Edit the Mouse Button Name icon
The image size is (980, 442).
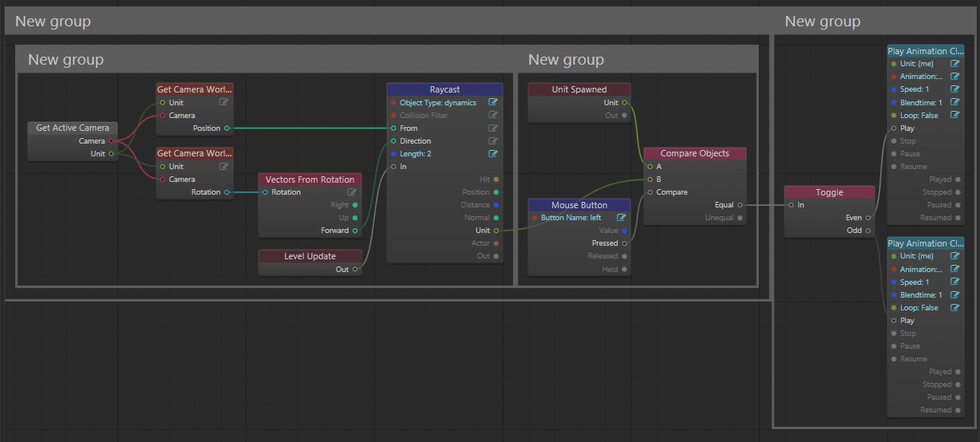pos(621,217)
